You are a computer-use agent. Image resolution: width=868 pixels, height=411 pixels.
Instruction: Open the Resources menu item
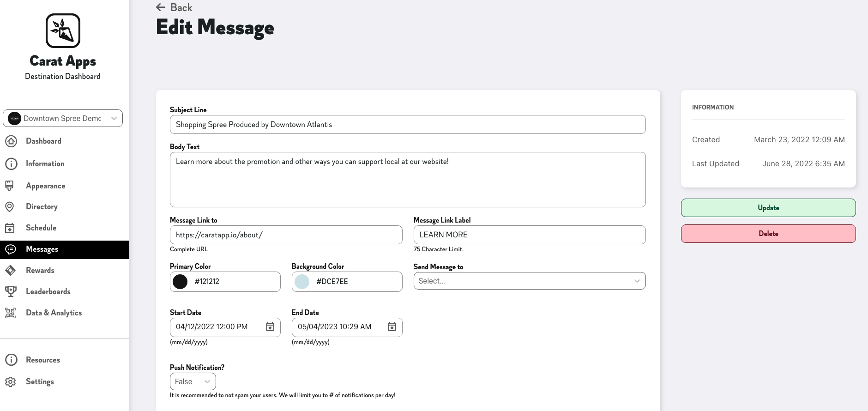pyautogui.click(x=43, y=360)
